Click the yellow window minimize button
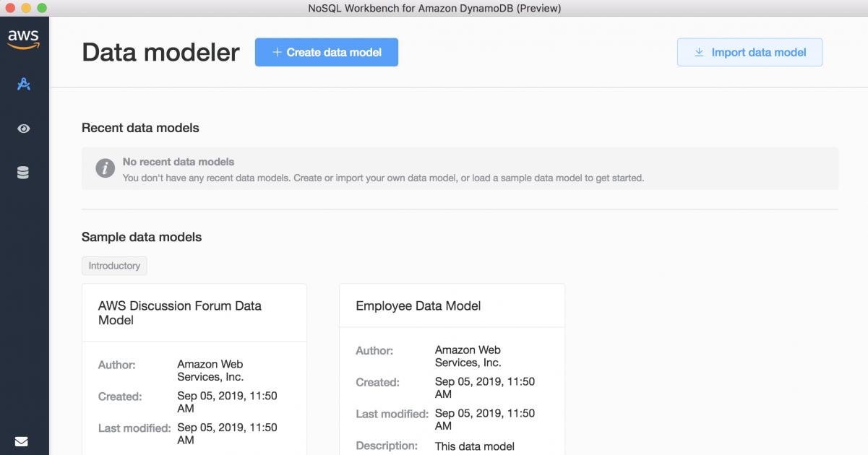868x455 pixels. pyautogui.click(x=26, y=8)
